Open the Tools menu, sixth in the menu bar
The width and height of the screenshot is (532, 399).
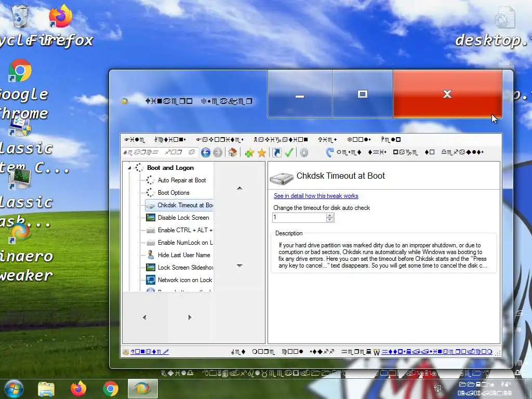359,139
